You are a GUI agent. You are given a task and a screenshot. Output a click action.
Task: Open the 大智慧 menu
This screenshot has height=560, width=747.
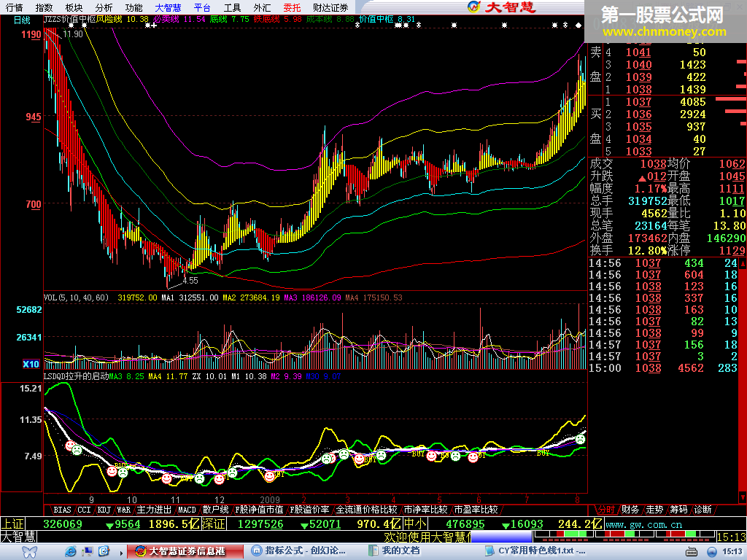[x=168, y=7]
